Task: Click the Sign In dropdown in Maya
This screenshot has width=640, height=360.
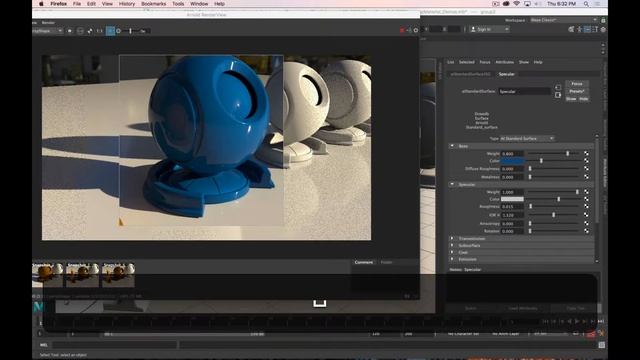Action: tap(489, 29)
